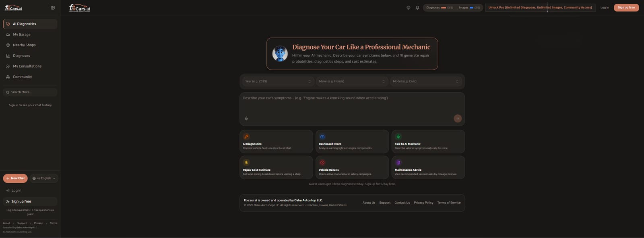The height and width of the screenshot is (238, 644).
Task: Click the mic icon on Talk to AI Mechanic card
Action: [398, 137]
